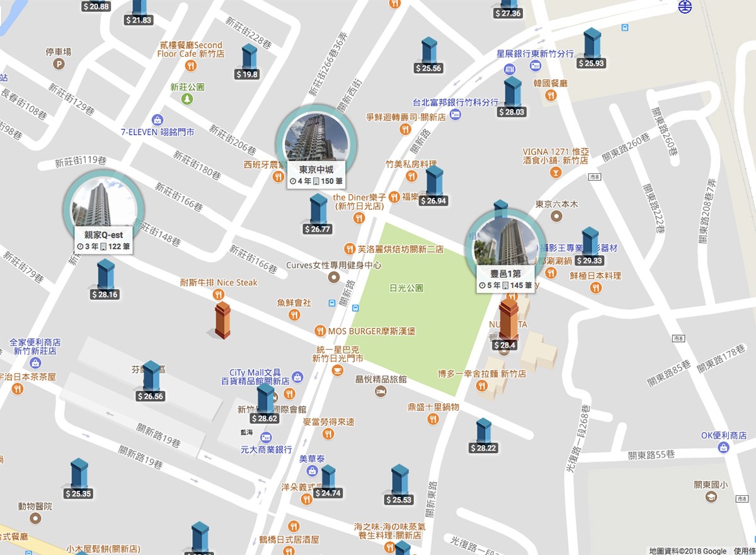Click the building marker priced $27.36

coord(508,9)
